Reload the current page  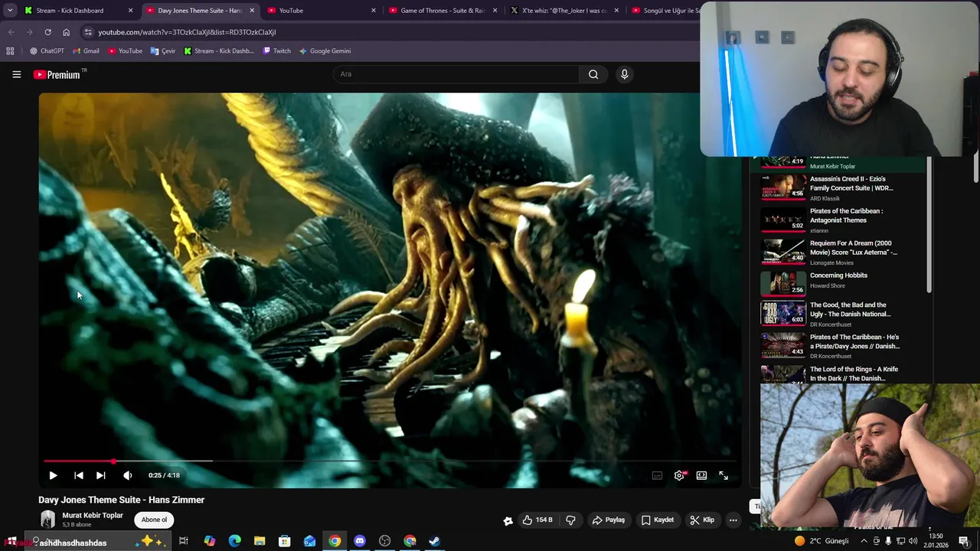(x=47, y=32)
